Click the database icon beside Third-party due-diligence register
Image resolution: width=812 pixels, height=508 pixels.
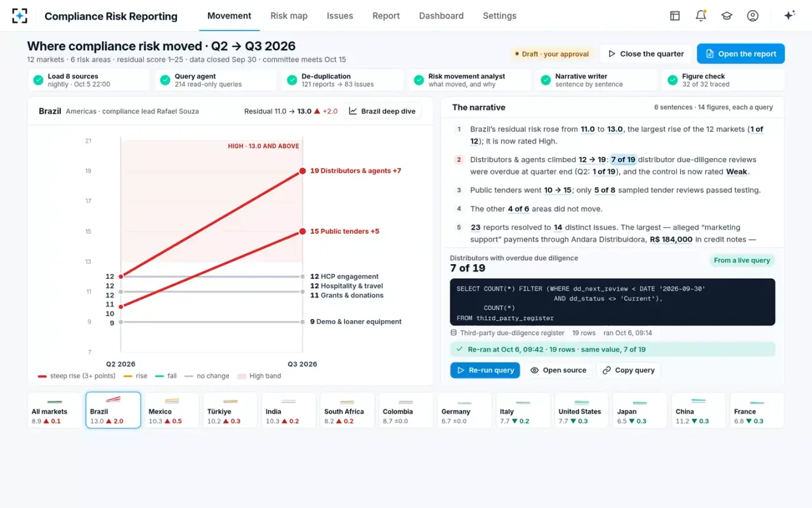pyautogui.click(x=454, y=333)
